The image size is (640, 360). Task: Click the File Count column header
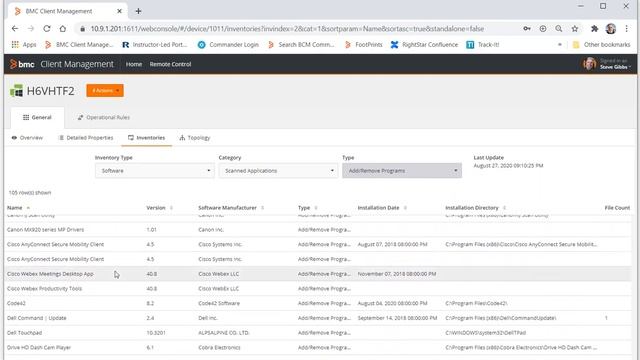pos(617,208)
